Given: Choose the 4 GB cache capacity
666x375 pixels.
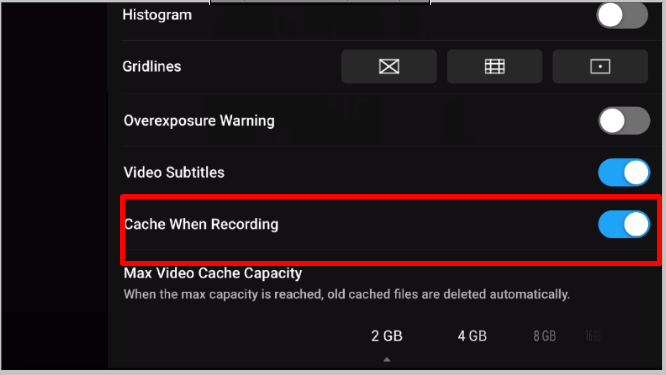Looking at the screenshot, I should (472, 336).
